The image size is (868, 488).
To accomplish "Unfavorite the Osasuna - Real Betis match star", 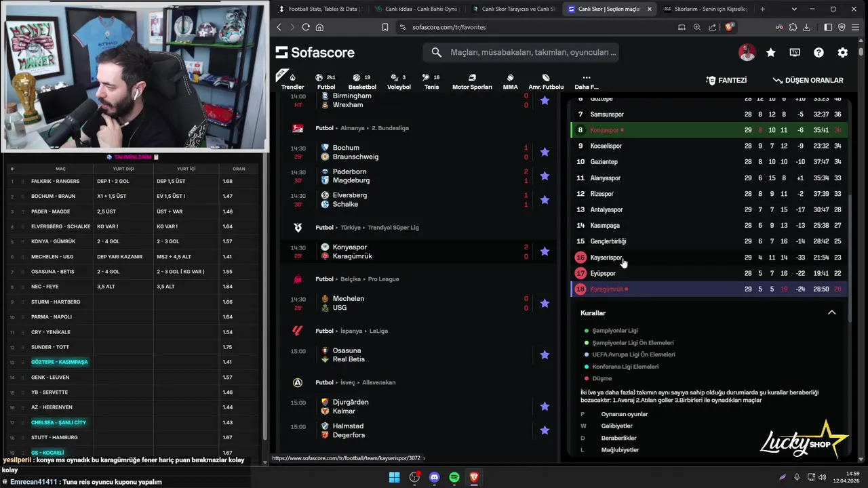I will point(545,354).
